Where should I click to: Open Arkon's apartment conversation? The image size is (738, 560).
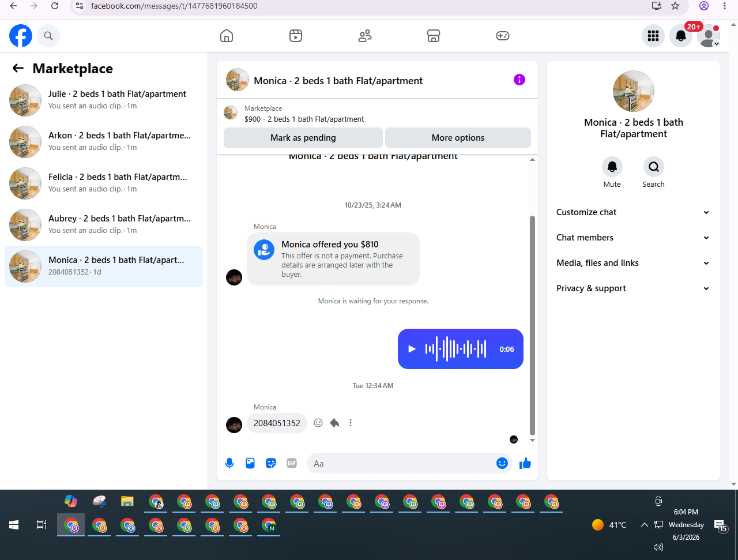point(104,142)
